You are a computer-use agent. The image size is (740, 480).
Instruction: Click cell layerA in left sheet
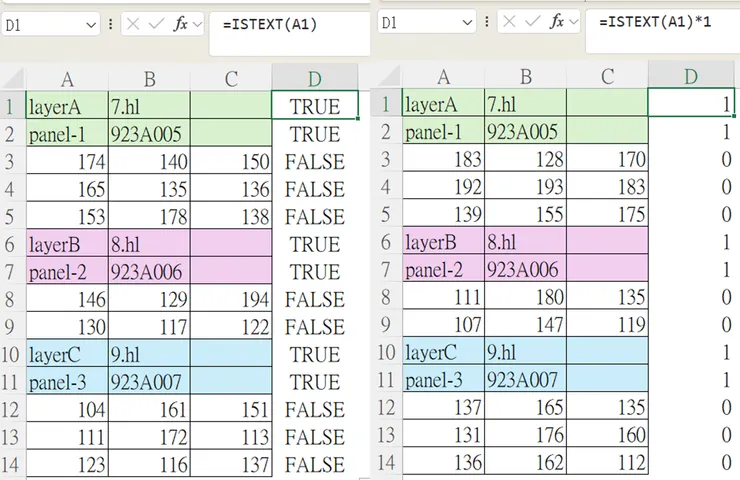click(67, 106)
